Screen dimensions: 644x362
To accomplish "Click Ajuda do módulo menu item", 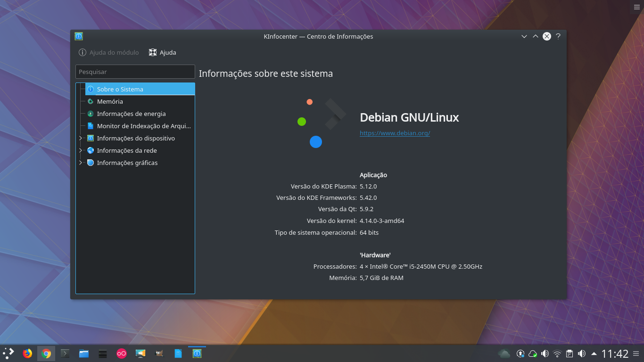I will coord(109,52).
